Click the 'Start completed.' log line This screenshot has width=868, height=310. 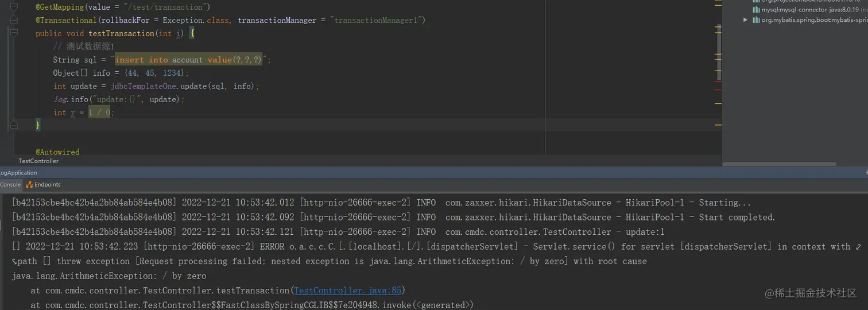click(393, 217)
